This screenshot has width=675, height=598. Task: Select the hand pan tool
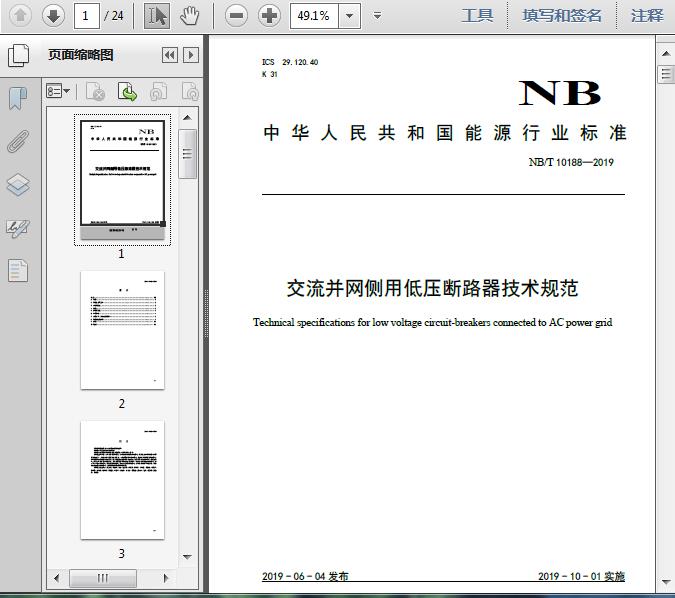[189, 16]
